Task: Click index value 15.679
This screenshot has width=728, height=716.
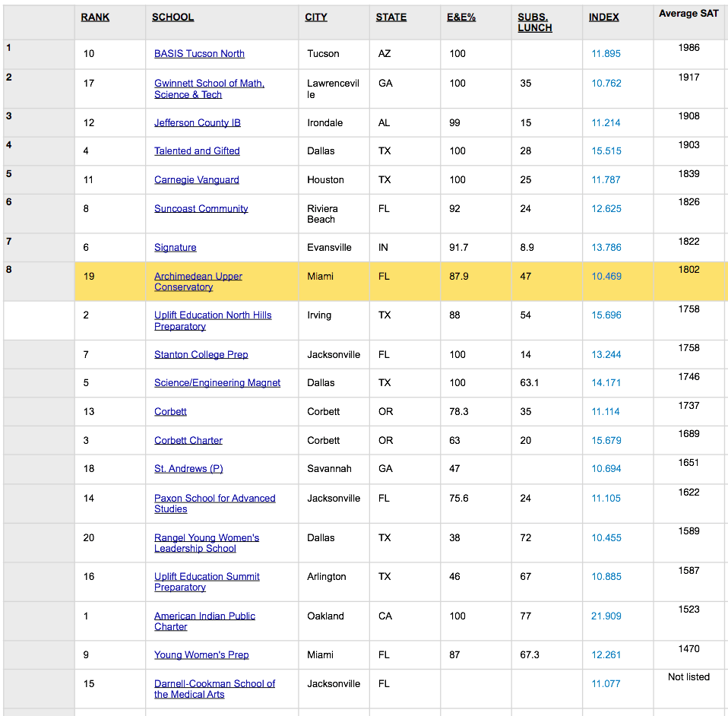Action: pos(606,441)
